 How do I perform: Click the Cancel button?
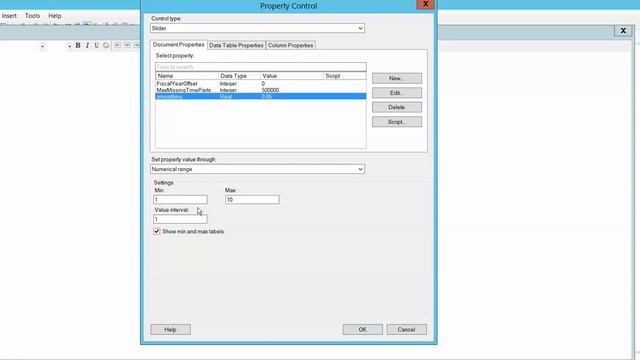(x=407, y=329)
